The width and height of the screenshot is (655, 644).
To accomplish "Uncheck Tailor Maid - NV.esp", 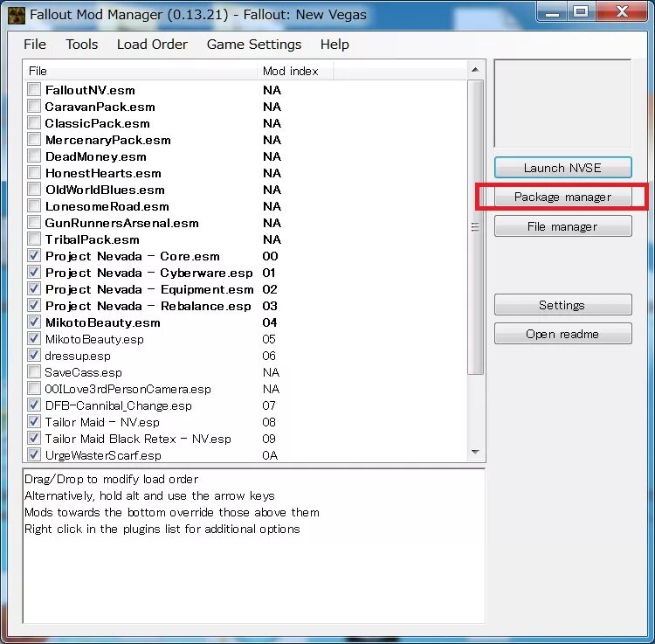I will (x=34, y=421).
